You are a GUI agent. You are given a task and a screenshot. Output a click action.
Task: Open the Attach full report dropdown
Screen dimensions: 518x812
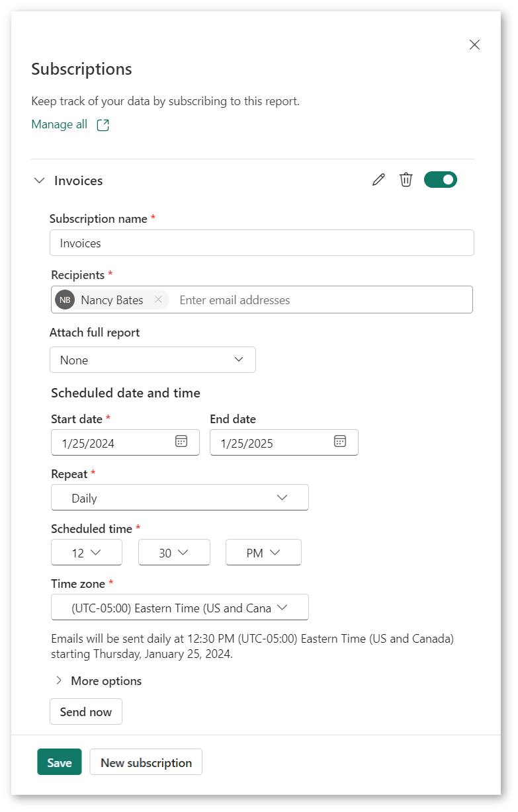(x=153, y=360)
